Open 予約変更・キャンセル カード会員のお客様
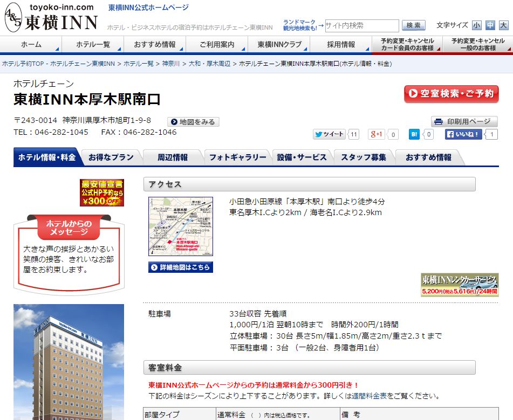 pos(407,45)
